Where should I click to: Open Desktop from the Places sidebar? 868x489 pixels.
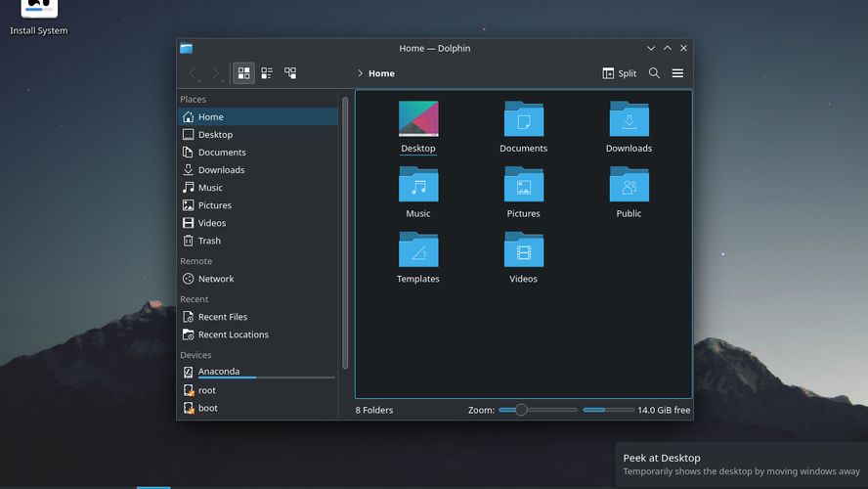tap(258, 135)
